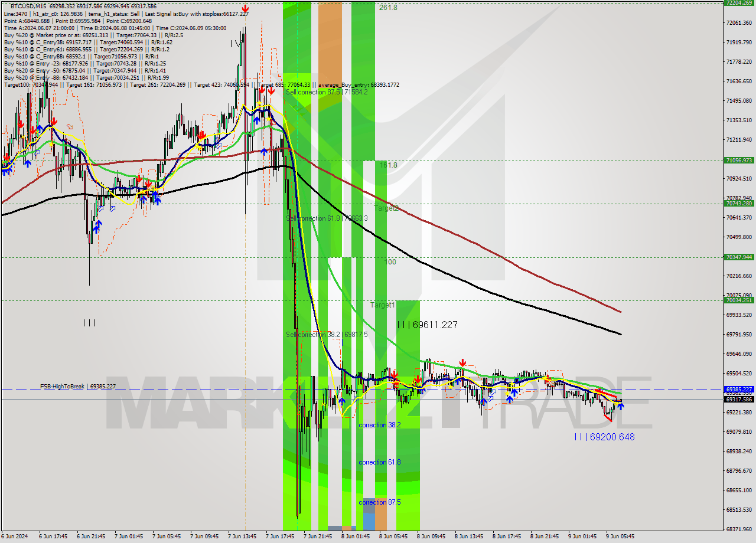
Task: Click the 72061.395 price axis value
Action: pos(739,23)
